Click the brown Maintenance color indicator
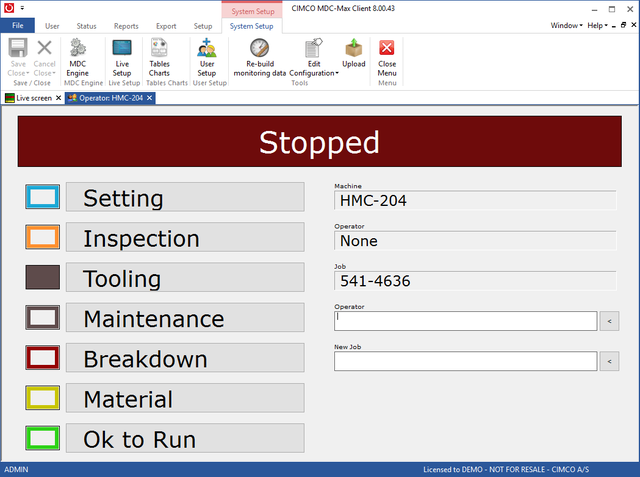 (42, 317)
